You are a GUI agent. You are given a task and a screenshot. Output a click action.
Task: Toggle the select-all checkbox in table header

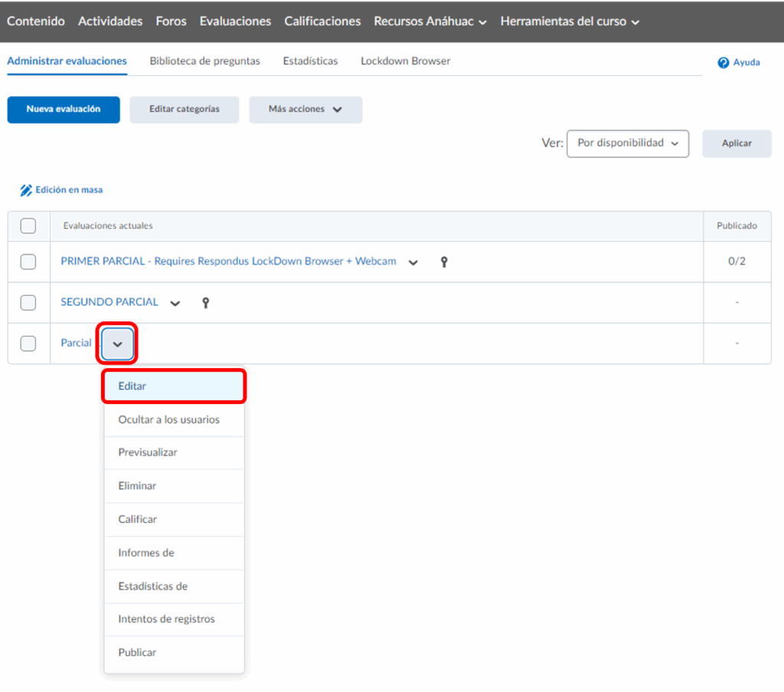(x=28, y=226)
